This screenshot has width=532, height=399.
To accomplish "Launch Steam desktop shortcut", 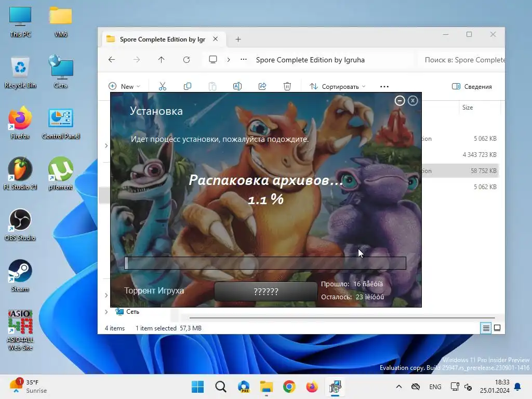I will (x=20, y=275).
